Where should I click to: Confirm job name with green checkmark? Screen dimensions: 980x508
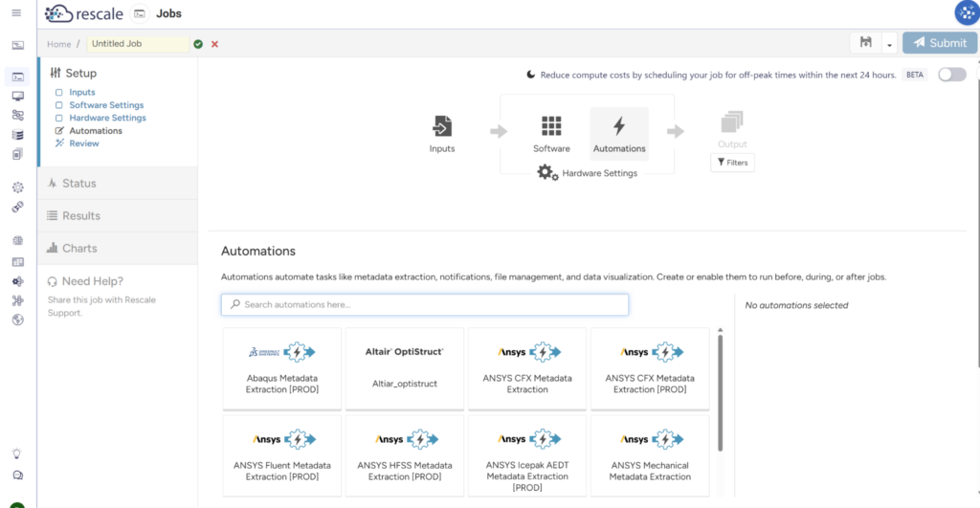pos(198,44)
